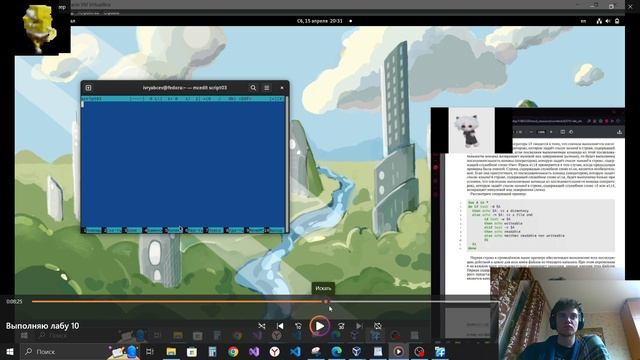Viewport: 640px width, 360px height.
Task: Click the power icon in the GNOME panel
Action: (617, 21)
